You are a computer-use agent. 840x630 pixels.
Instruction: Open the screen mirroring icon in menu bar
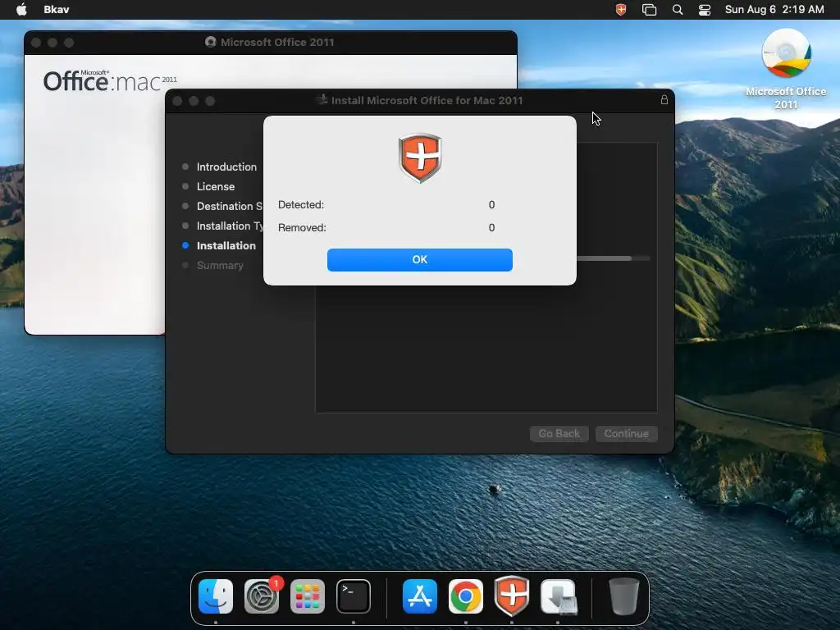(650, 10)
